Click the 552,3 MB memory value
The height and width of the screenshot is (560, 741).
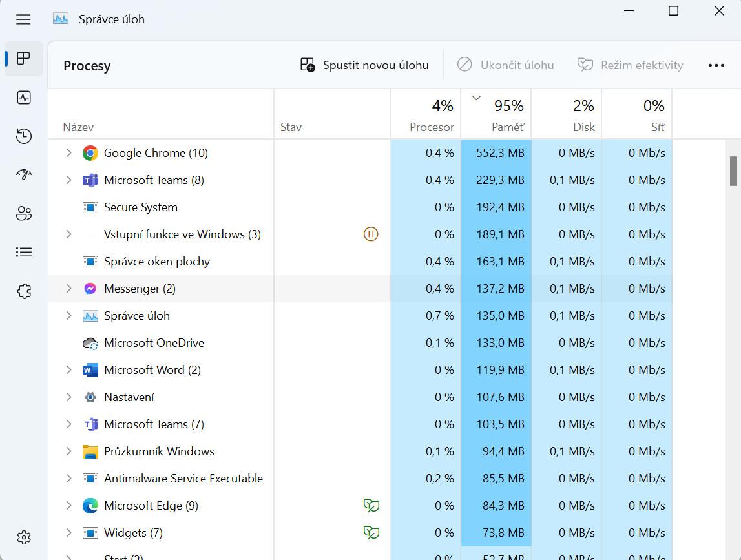click(500, 153)
